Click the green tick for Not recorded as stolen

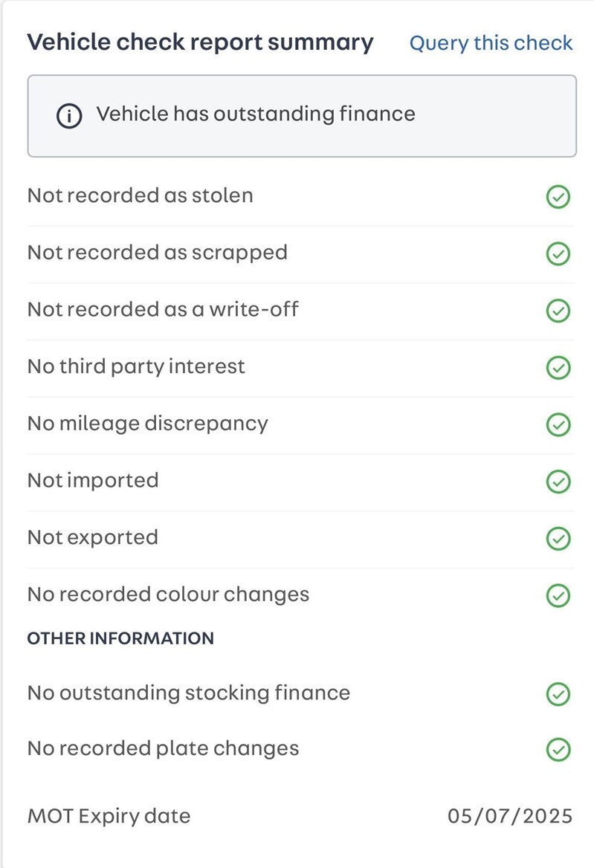(558, 196)
